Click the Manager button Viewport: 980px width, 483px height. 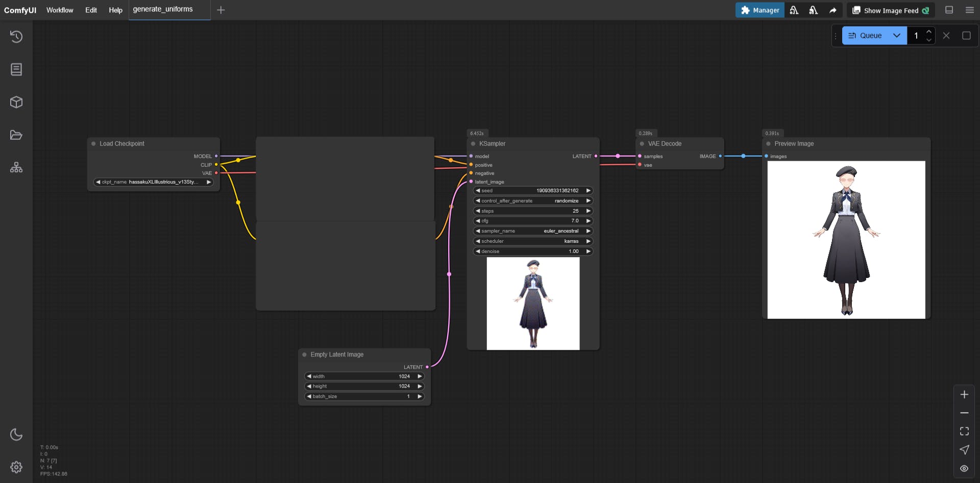pos(759,10)
